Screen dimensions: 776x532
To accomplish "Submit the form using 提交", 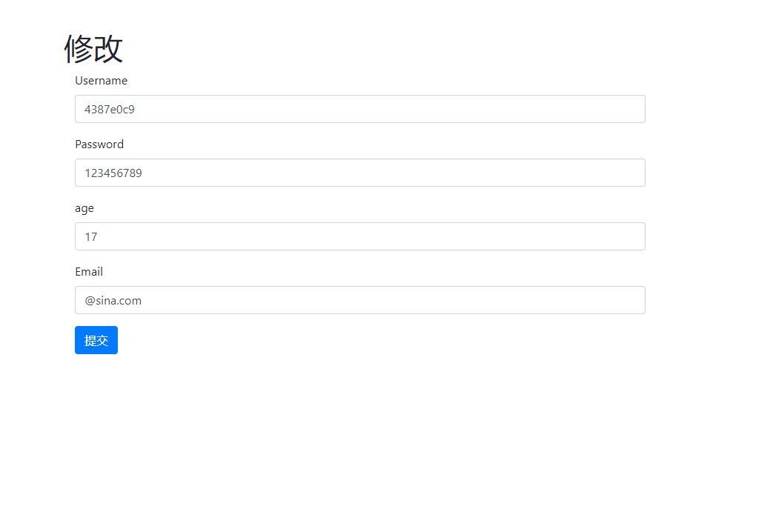I will 96,340.
